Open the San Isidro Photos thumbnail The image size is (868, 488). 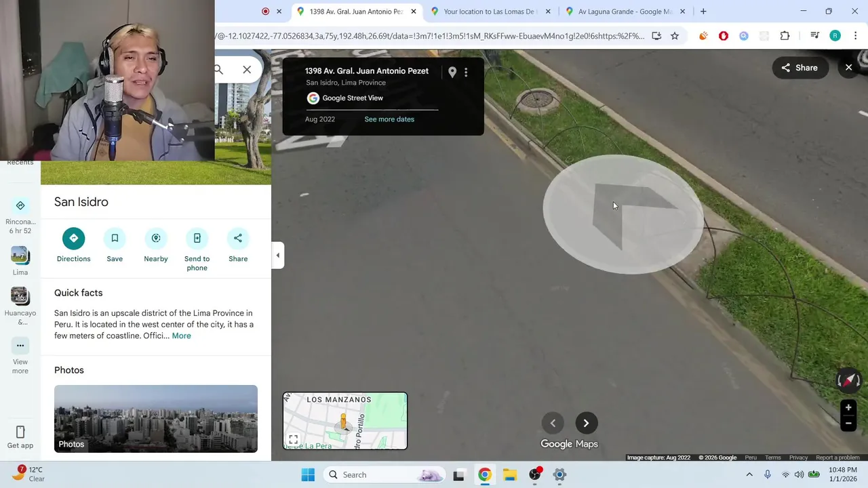tap(156, 419)
